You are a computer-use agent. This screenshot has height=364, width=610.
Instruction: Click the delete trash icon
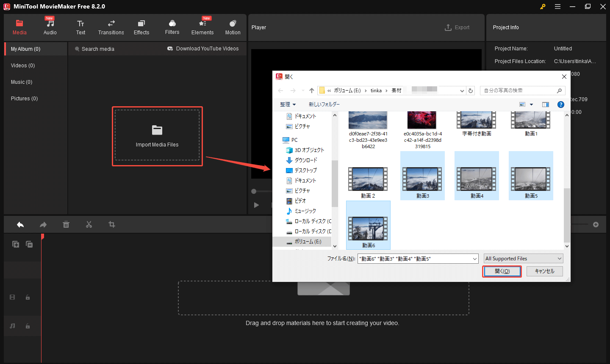66,225
